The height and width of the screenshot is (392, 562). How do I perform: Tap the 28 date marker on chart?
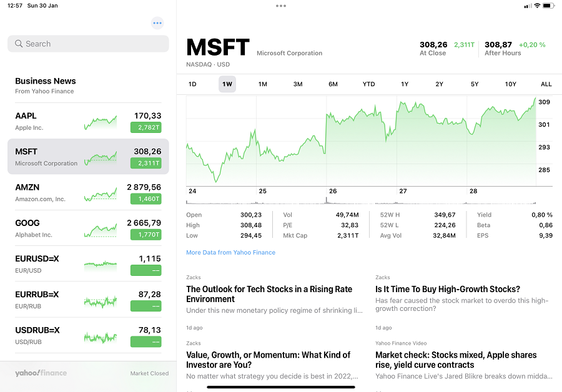[x=473, y=192]
